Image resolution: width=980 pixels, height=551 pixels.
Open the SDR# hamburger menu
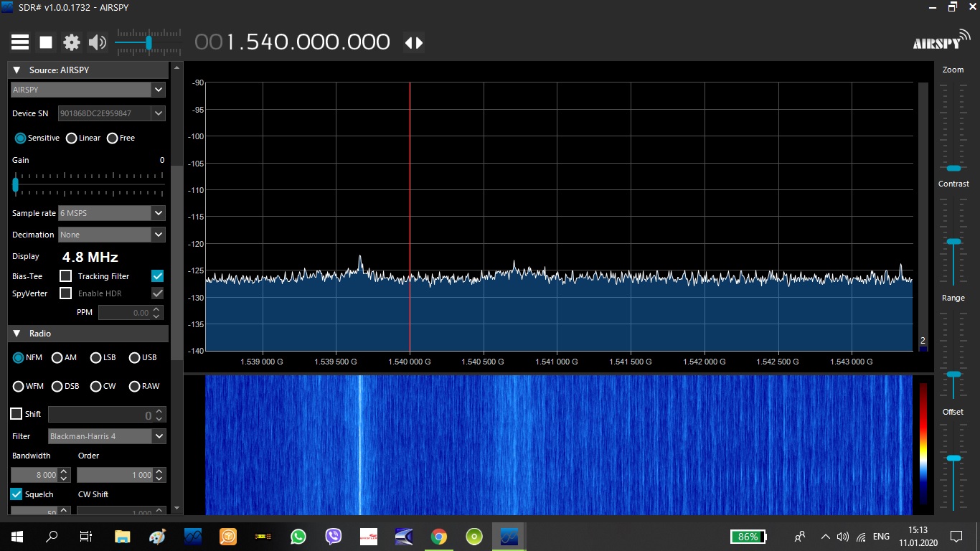point(20,42)
